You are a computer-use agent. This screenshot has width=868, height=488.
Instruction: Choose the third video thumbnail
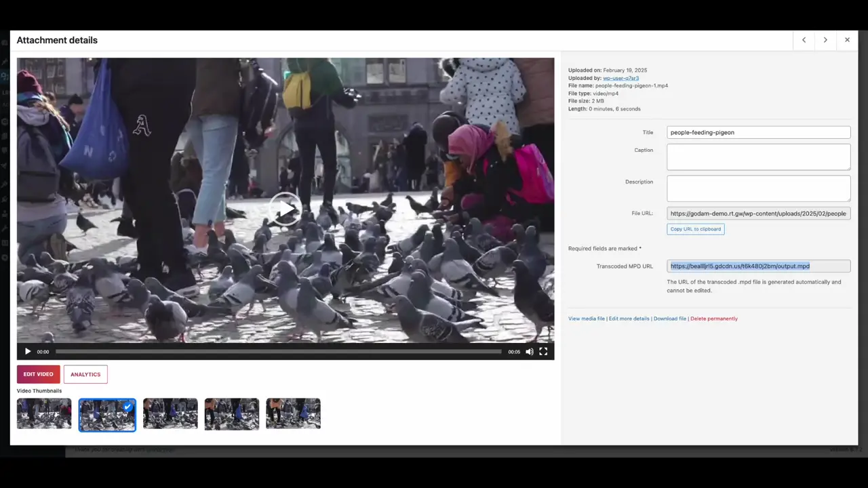[170, 413]
